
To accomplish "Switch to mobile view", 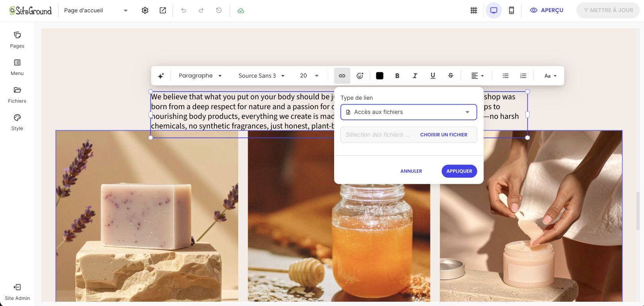I will [x=511, y=11].
